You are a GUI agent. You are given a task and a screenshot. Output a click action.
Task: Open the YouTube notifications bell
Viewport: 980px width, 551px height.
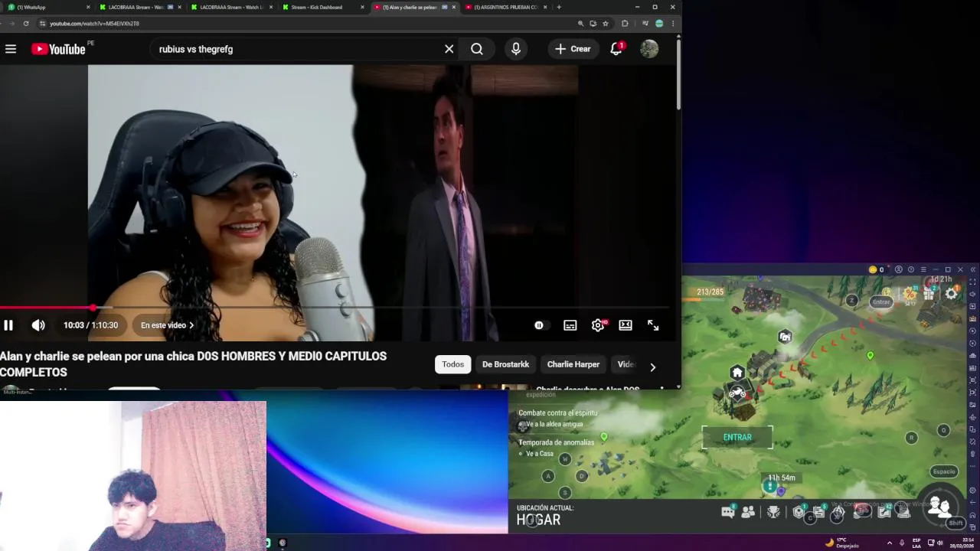click(x=616, y=49)
